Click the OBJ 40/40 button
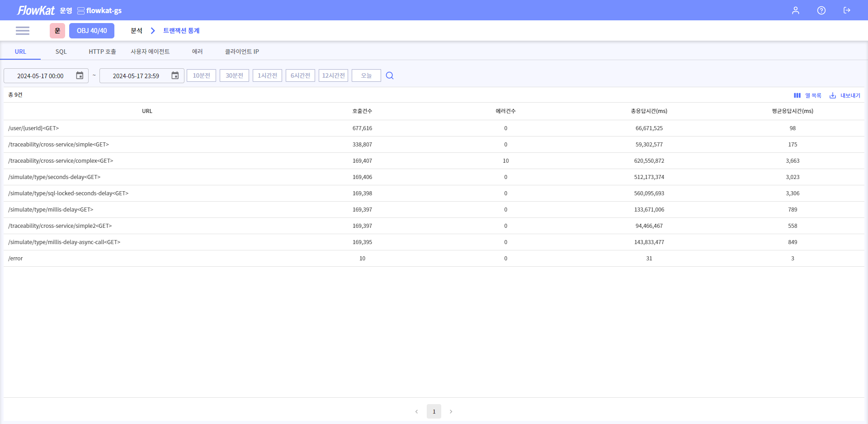Image resolution: width=868 pixels, height=424 pixels. (92, 31)
